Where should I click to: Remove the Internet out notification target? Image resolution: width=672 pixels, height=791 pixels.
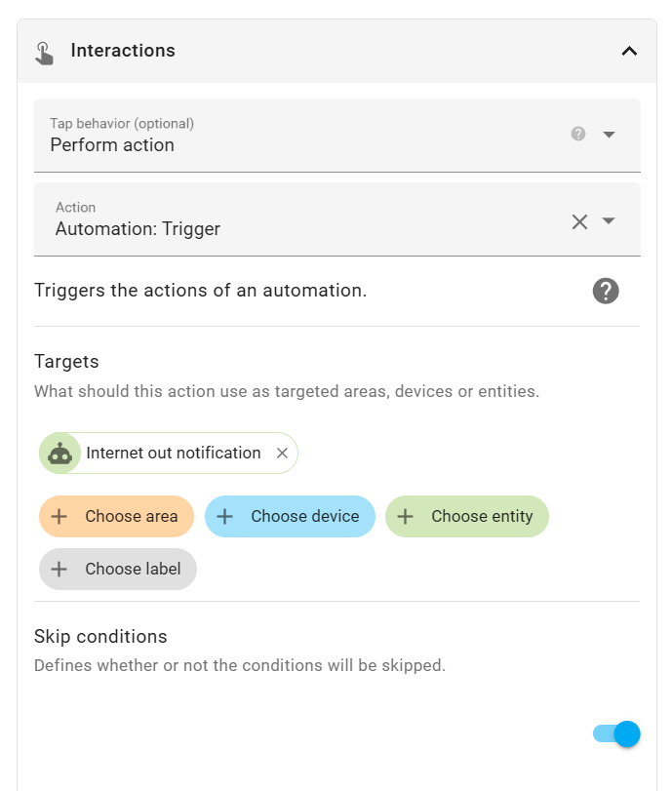click(x=282, y=453)
